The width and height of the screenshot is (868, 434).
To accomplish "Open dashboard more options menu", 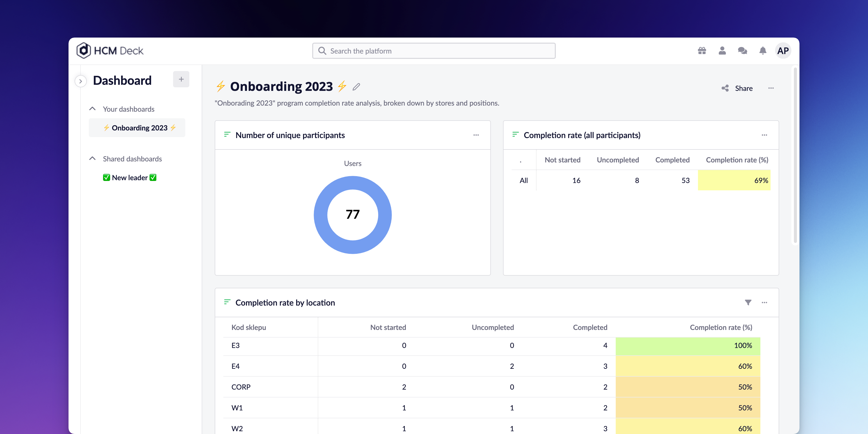I will click(771, 88).
